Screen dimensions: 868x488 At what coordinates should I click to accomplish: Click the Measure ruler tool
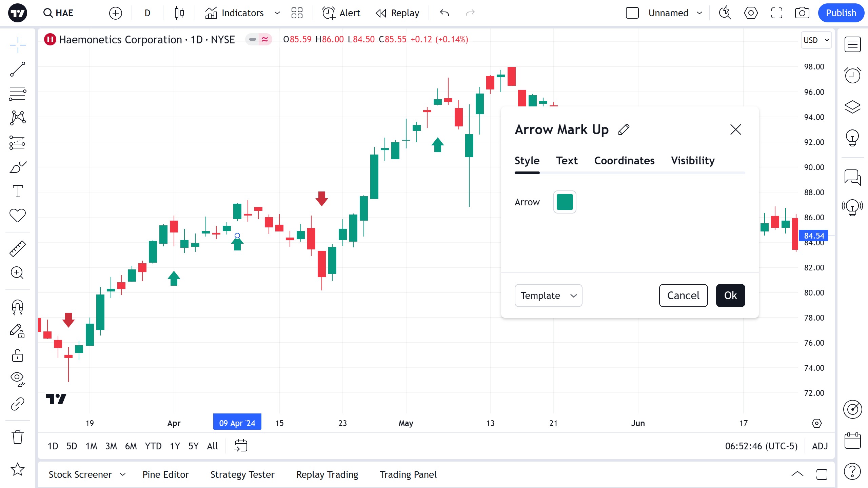18,248
